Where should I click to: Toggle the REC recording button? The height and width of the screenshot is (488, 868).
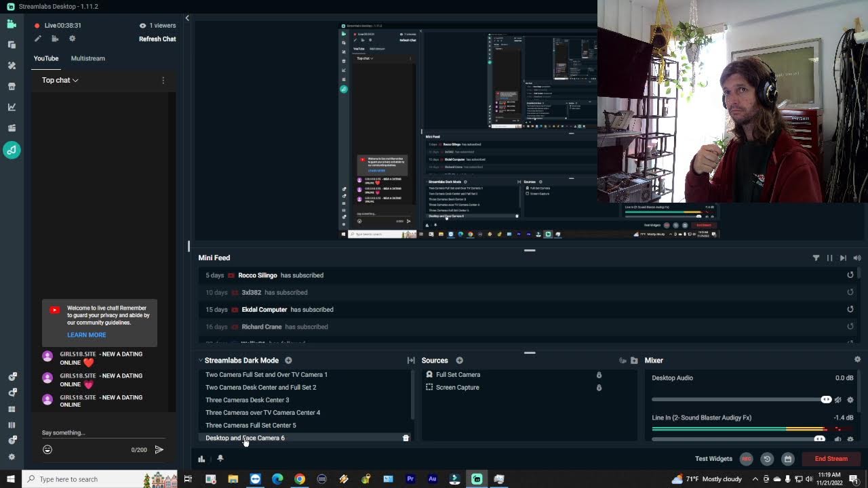746,459
